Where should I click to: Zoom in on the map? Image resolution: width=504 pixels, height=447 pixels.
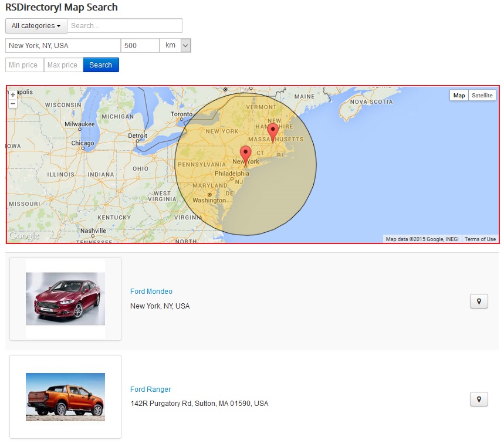(13, 94)
